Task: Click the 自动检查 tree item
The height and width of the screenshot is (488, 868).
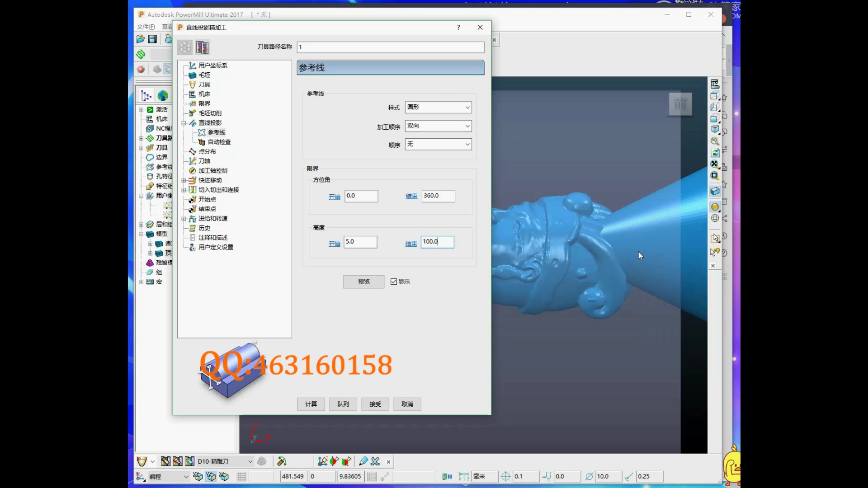Action: tap(219, 142)
